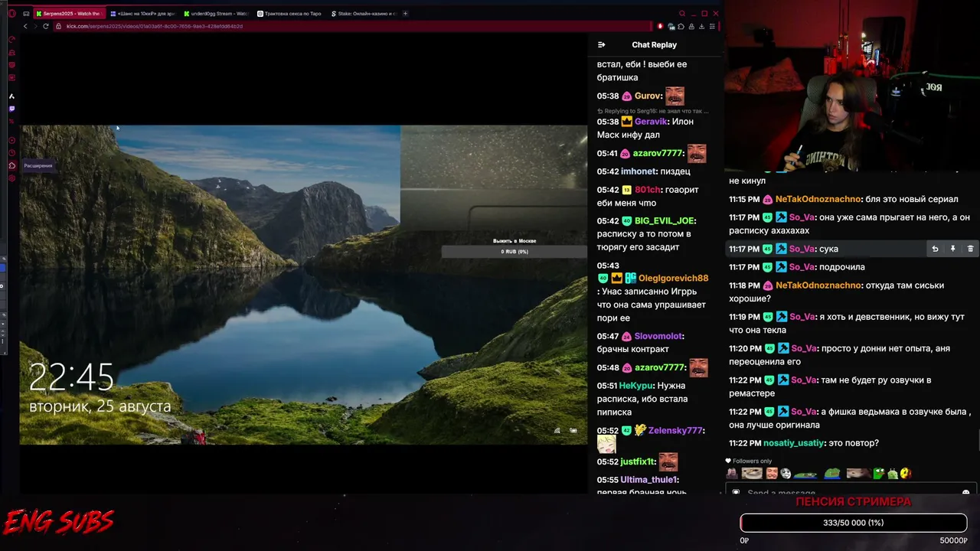The height and width of the screenshot is (551, 980).
Task: Click the 801ch username in chat replay
Action: [x=648, y=190]
